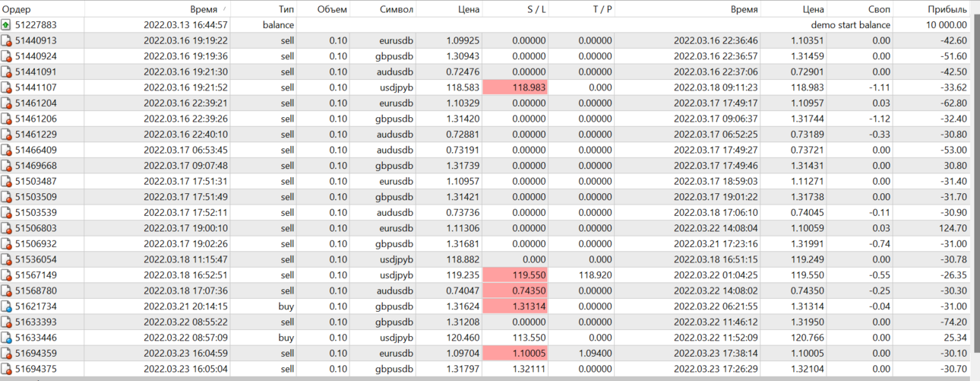Click the open price 1.09925

tap(462, 41)
